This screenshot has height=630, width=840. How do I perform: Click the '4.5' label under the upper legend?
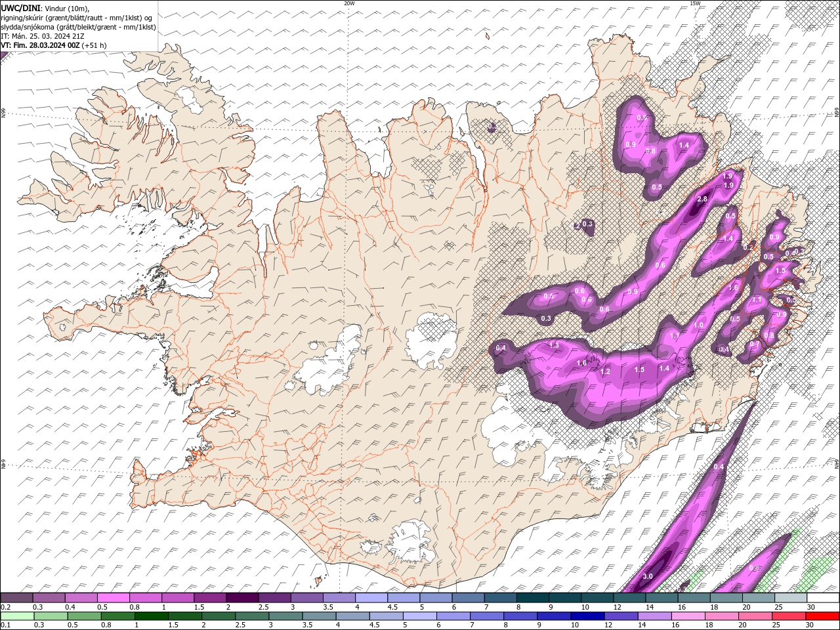click(392, 607)
